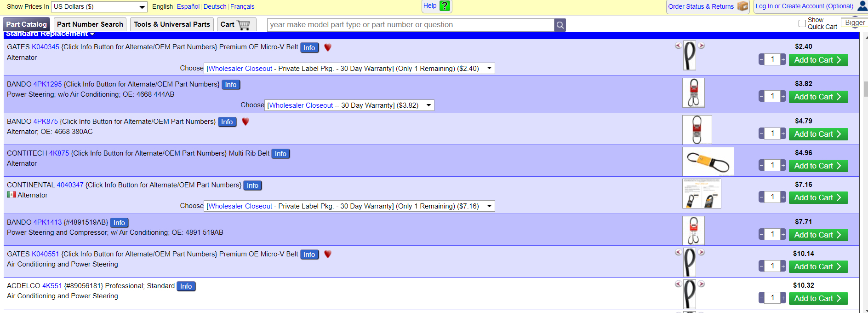This screenshot has height=313, width=868.
Task: Click the BANDO 4PK875 product thumbnail
Action: point(697,130)
